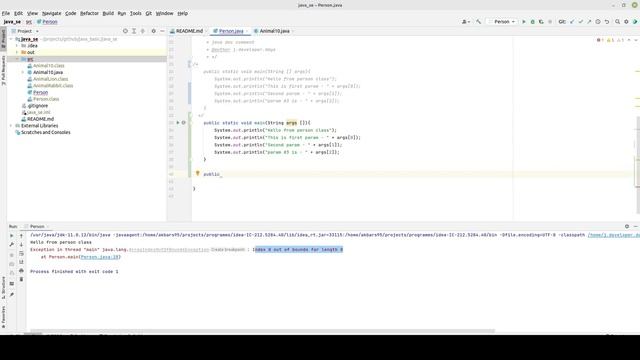Click the build hammer icon
This screenshot has height=360, width=640.
click(x=478, y=22)
